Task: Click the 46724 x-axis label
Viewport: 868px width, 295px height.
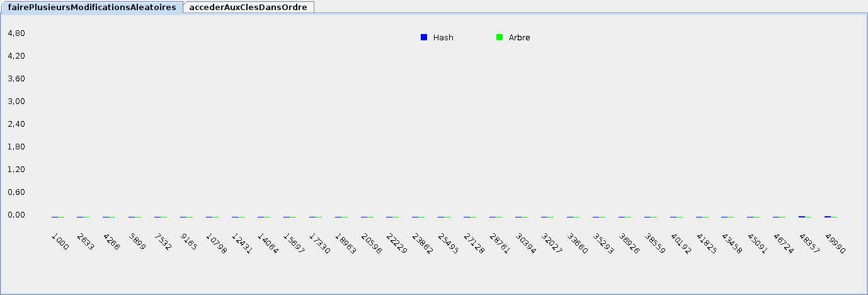Action: tap(784, 243)
